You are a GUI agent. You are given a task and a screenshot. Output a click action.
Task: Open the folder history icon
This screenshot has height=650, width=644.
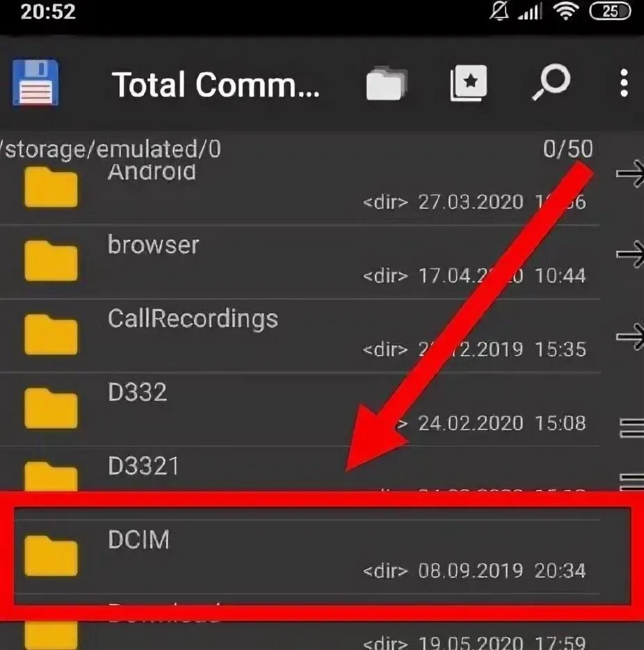387,83
